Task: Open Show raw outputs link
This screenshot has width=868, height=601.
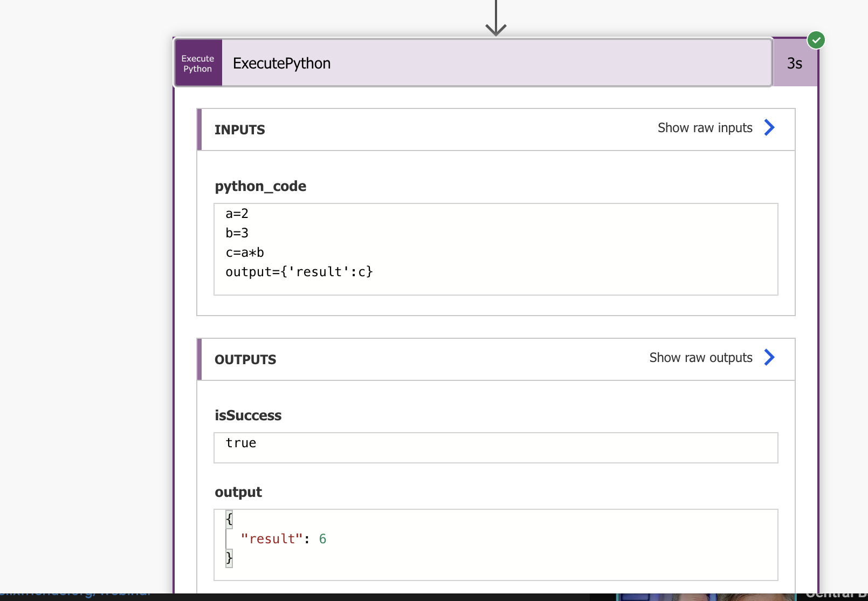Action: pos(700,358)
